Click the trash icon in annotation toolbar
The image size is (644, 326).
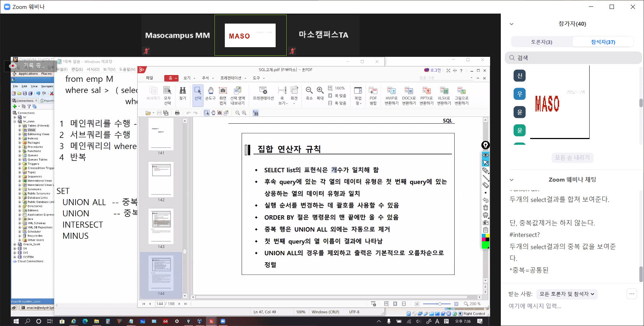[485, 208]
